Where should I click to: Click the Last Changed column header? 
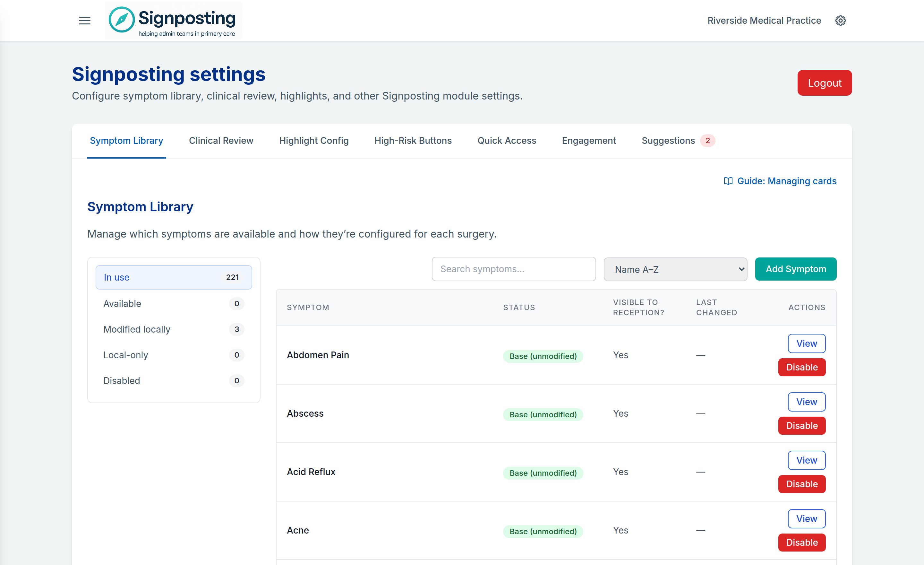point(717,308)
